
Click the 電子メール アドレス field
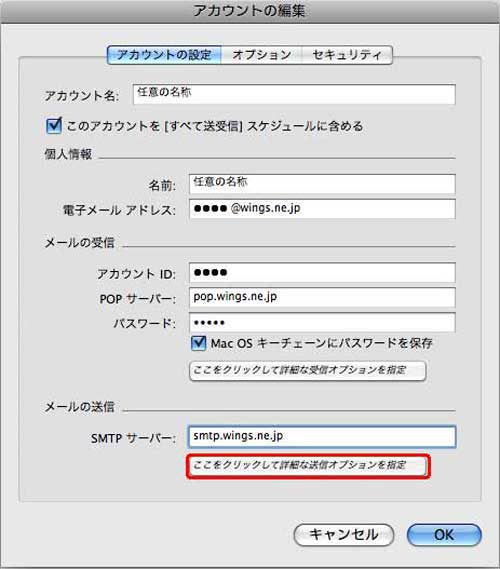pyautogui.click(x=322, y=209)
